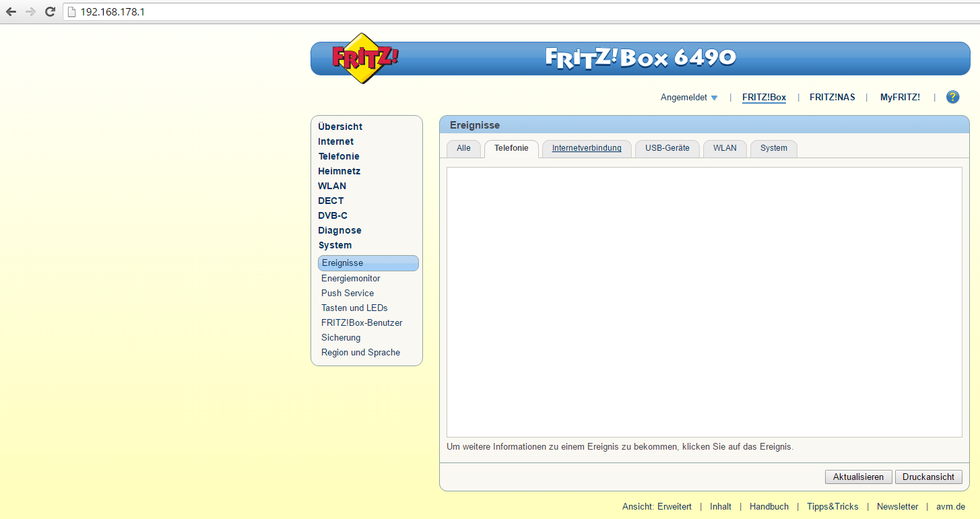The width and height of the screenshot is (980, 519).
Task: Switch to the USB-Geräte tab
Action: tap(667, 149)
